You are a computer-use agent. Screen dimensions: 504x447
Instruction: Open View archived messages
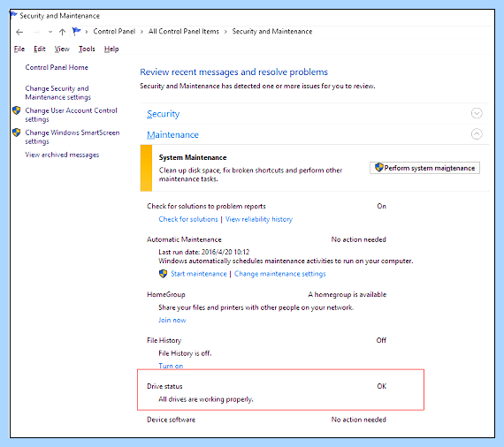[62, 155]
